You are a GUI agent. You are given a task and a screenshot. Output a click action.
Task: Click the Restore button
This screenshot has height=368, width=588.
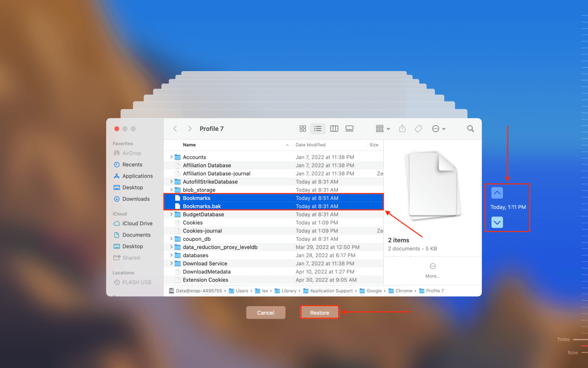click(x=320, y=312)
